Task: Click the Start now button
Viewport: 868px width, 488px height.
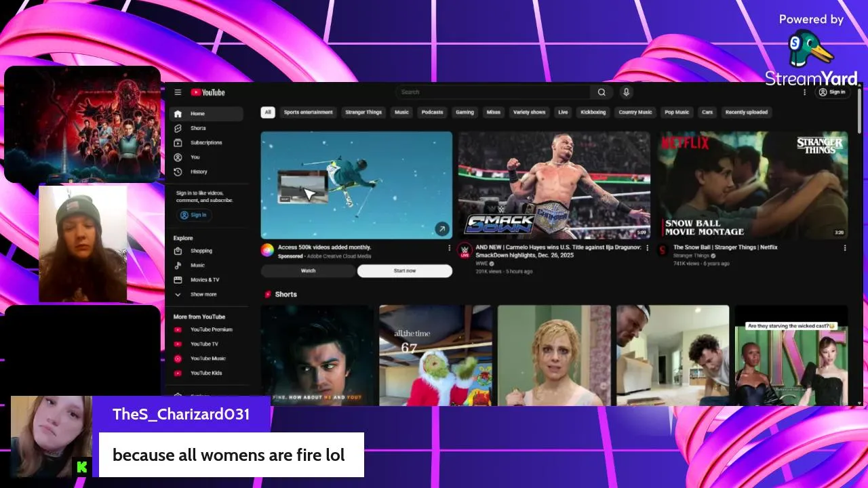Action: pos(405,271)
